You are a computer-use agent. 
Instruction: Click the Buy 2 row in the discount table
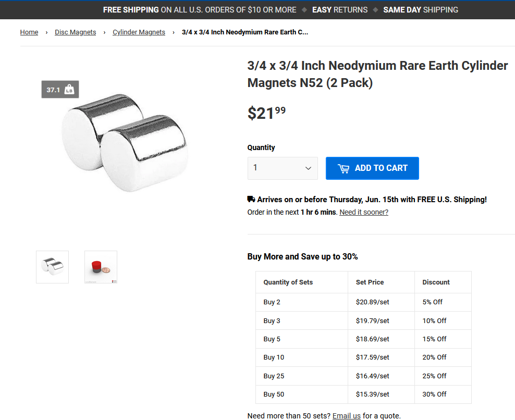pos(363,302)
